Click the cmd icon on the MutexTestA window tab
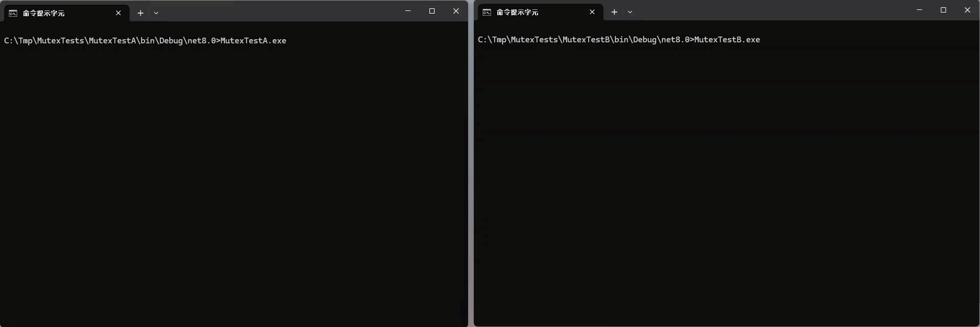Image resolution: width=980 pixels, height=327 pixels. (13, 13)
